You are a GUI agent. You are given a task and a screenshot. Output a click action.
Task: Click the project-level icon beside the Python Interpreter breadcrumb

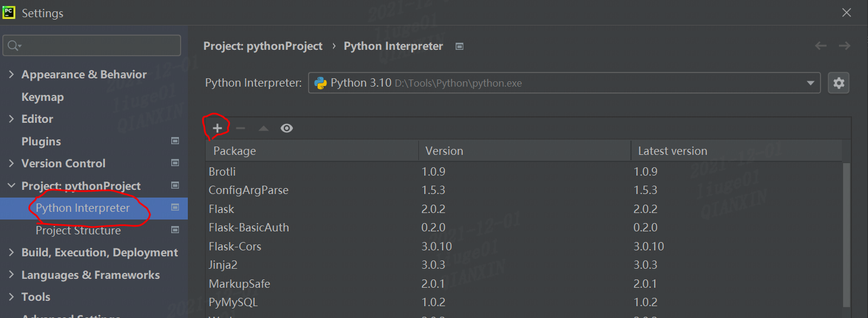pyautogui.click(x=459, y=46)
